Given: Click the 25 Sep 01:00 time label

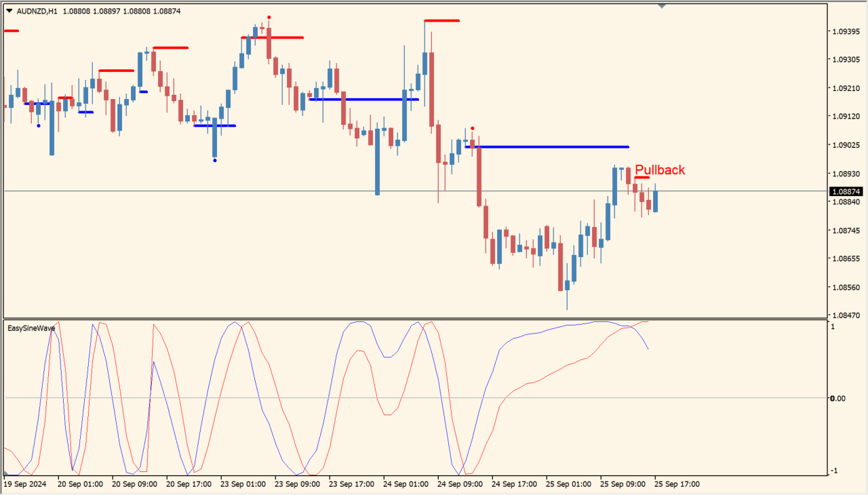Looking at the screenshot, I should point(568,484).
